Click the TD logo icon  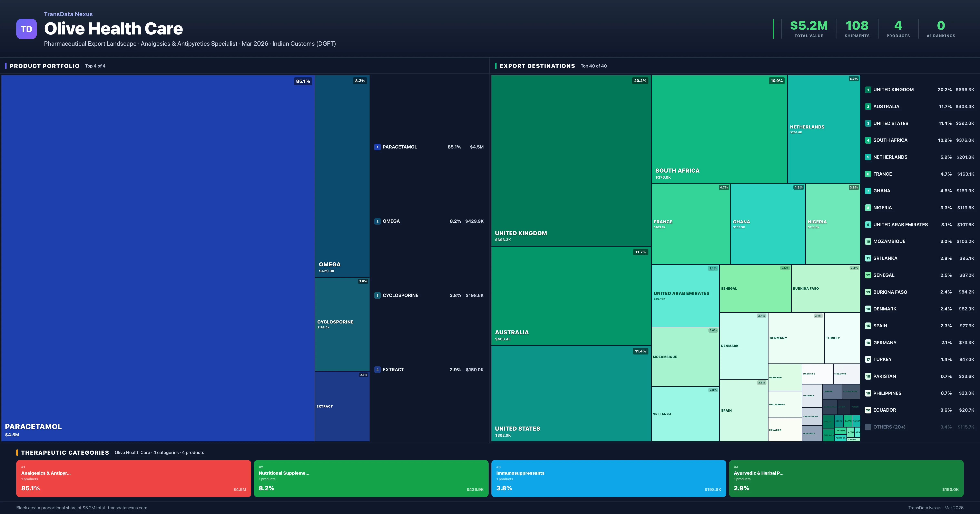26,29
